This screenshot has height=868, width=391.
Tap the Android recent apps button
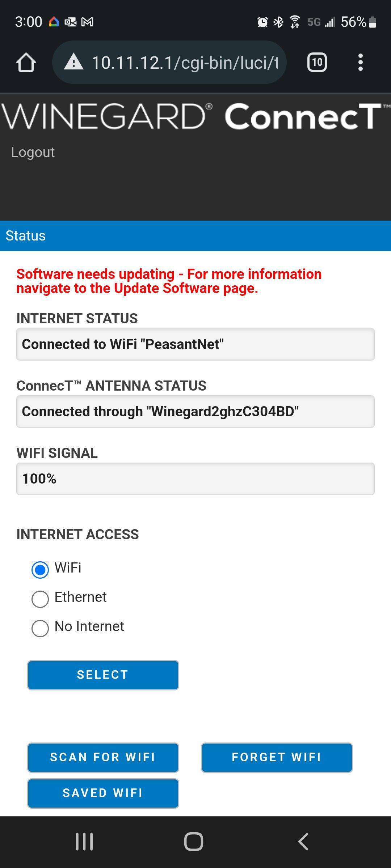click(84, 841)
